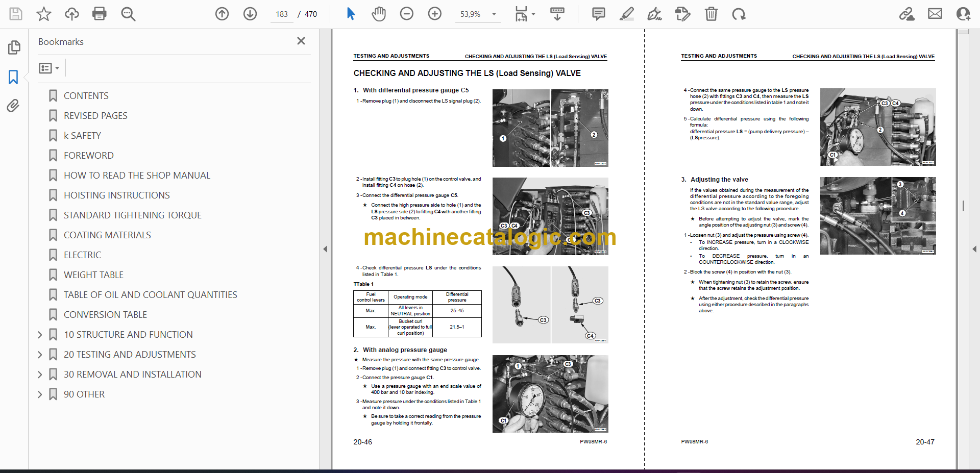Open the stamp tool

click(x=682, y=14)
